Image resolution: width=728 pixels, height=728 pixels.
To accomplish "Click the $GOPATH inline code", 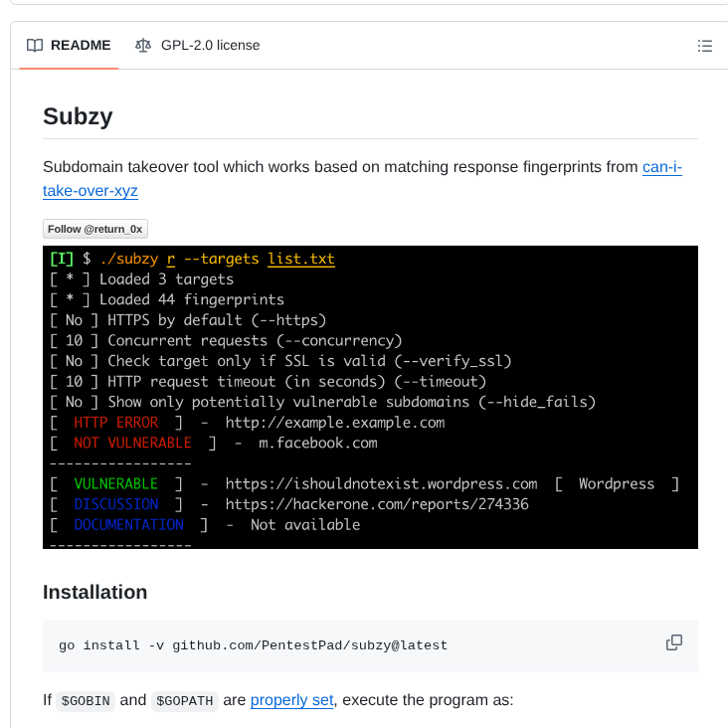I will (x=185, y=700).
